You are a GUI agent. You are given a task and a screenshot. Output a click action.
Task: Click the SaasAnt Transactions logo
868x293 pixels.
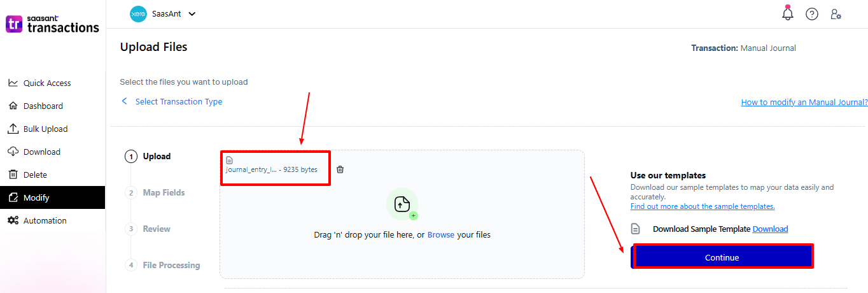(x=53, y=24)
